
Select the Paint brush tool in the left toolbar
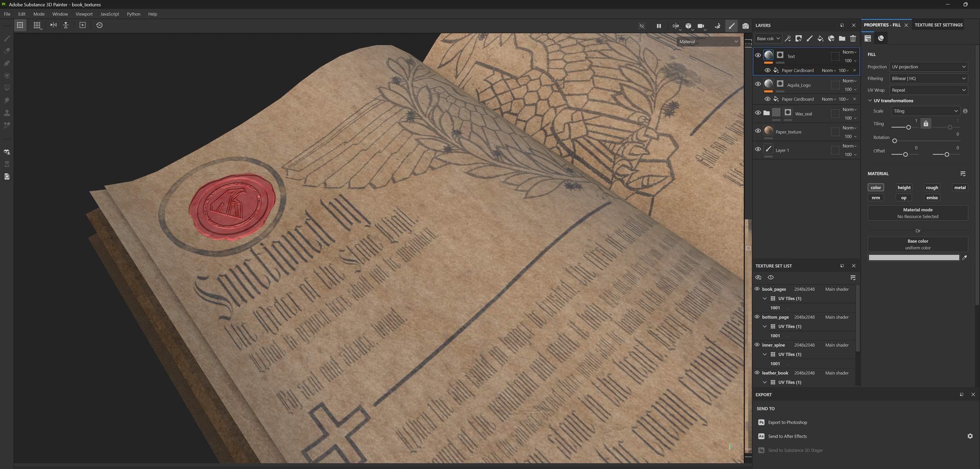pos(7,38)
